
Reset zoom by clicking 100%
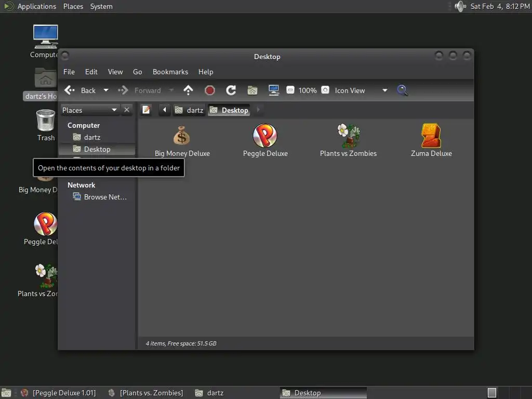point(308,90)
